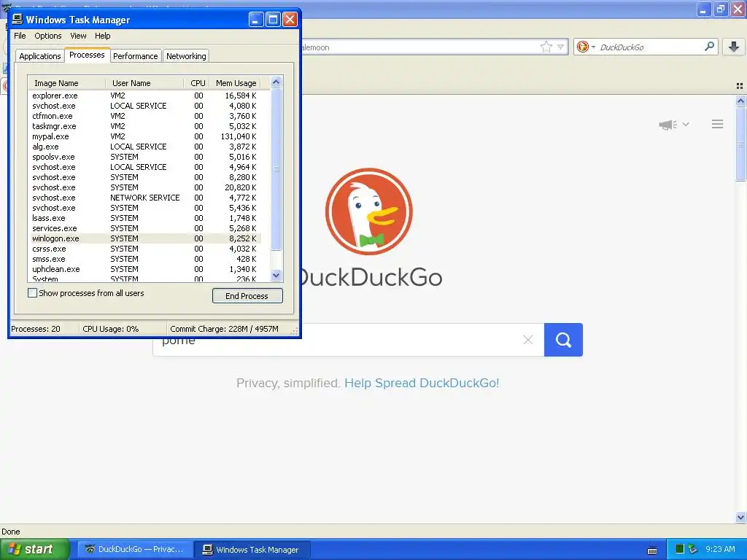Click the network tray icon near clock
This screenshot has height=560, width=747.
point(693,549)
